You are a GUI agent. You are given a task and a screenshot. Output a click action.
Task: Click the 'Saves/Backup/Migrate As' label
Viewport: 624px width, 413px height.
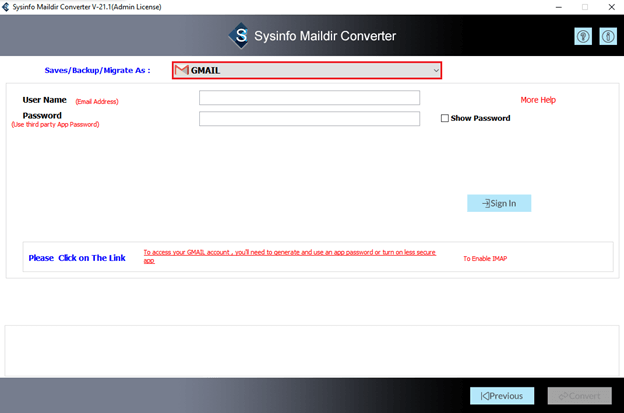pyautogui.click(x=98, y=70)
